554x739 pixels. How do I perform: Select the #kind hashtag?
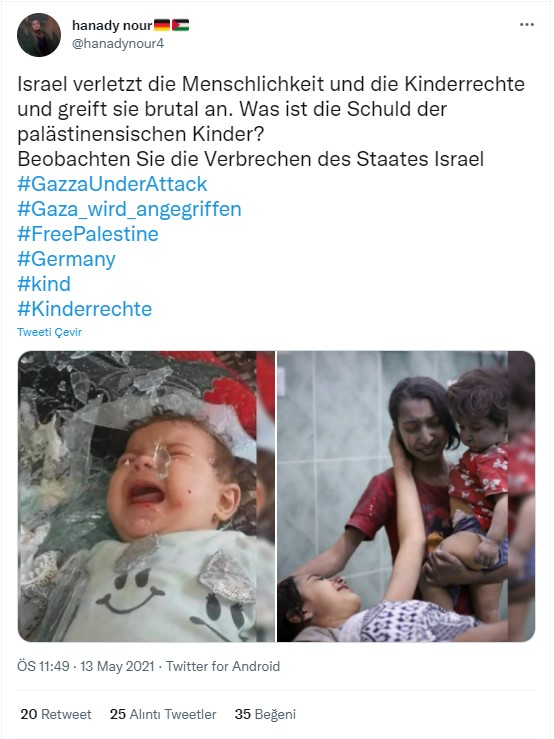44,284
